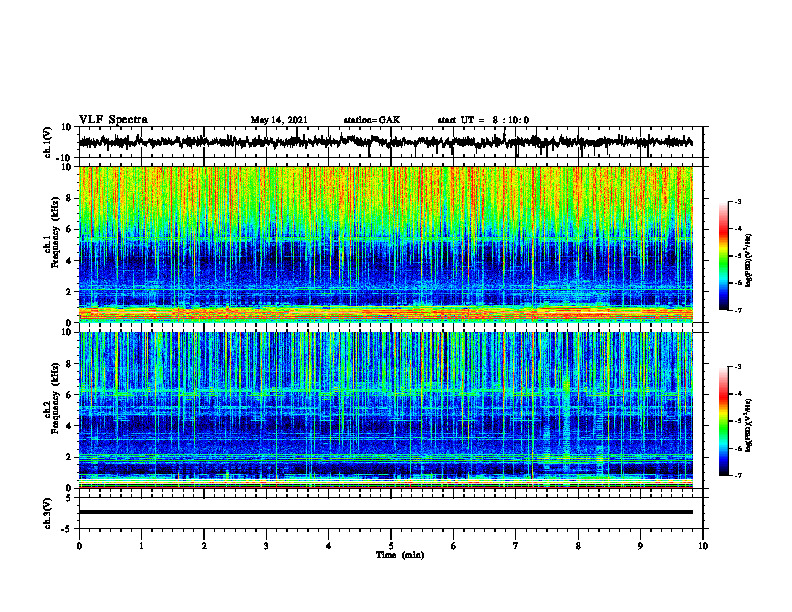Click time axis tick label "5"

coord(391,546)
